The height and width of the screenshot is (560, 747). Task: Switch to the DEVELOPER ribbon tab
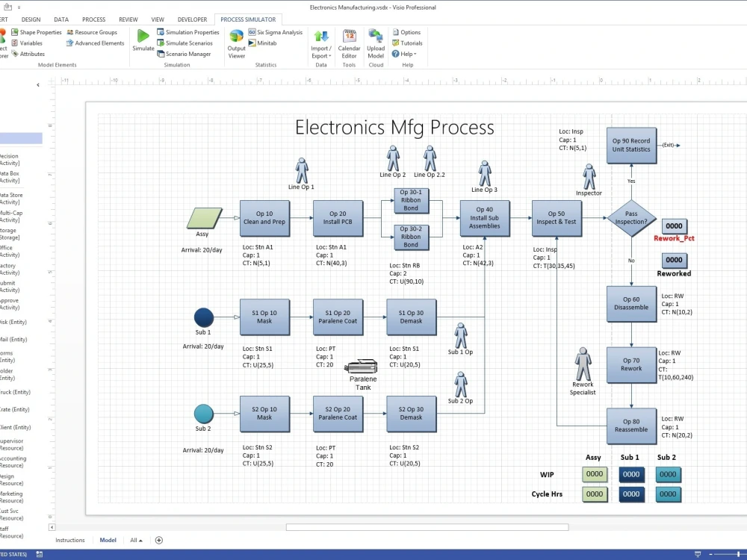(192, 19)
